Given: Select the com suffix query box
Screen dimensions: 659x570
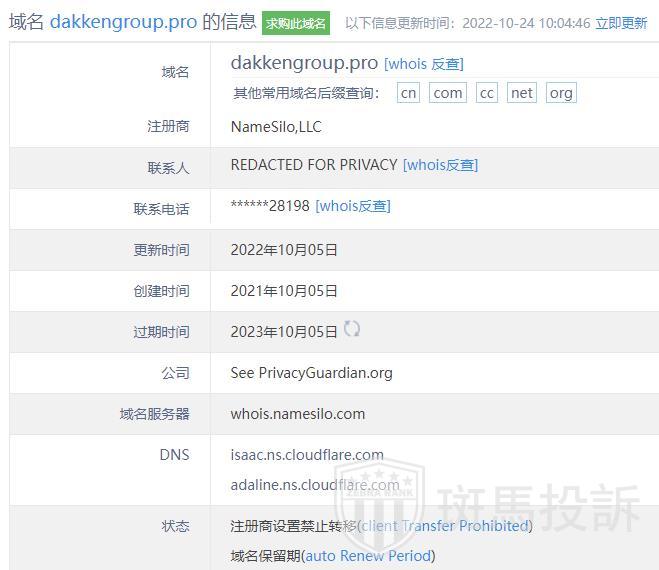Looking at the screenshot, I should click(x=447, y=93).
